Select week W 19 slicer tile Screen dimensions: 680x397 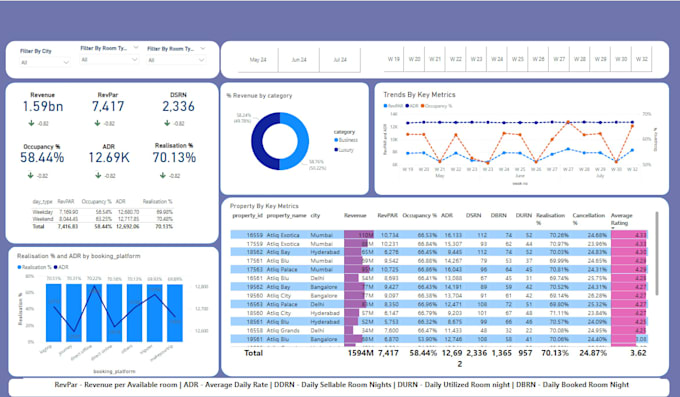coord(394,59)
